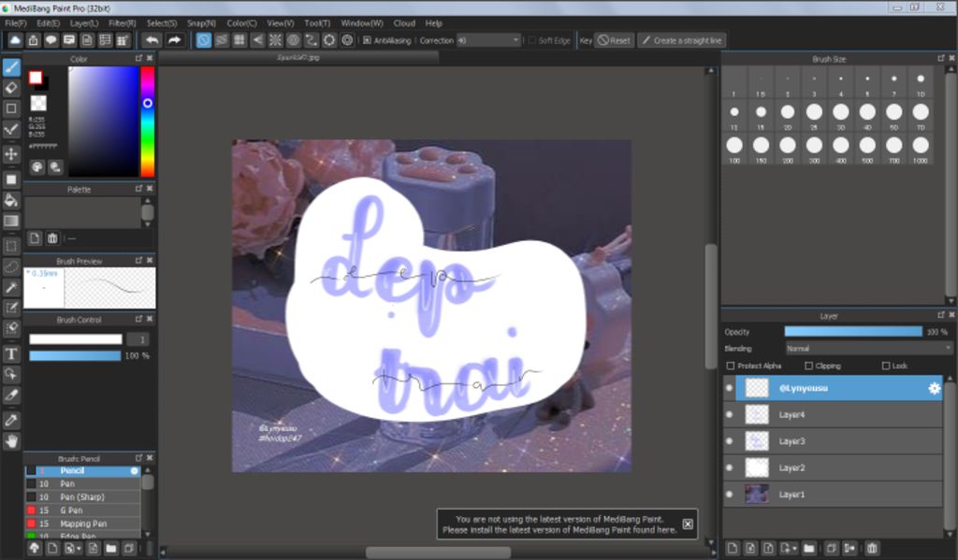Open the File menu
The height and width of the screenshot is (560, 958).
(x=15, y=23)
